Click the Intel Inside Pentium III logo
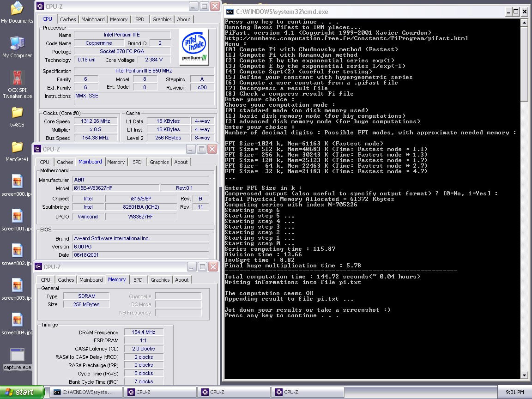 point(194,47)
